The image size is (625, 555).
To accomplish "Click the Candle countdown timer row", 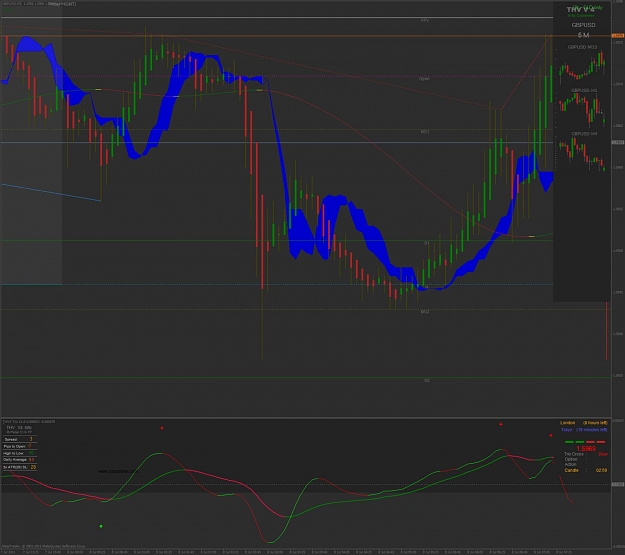I will pos(586,470).
